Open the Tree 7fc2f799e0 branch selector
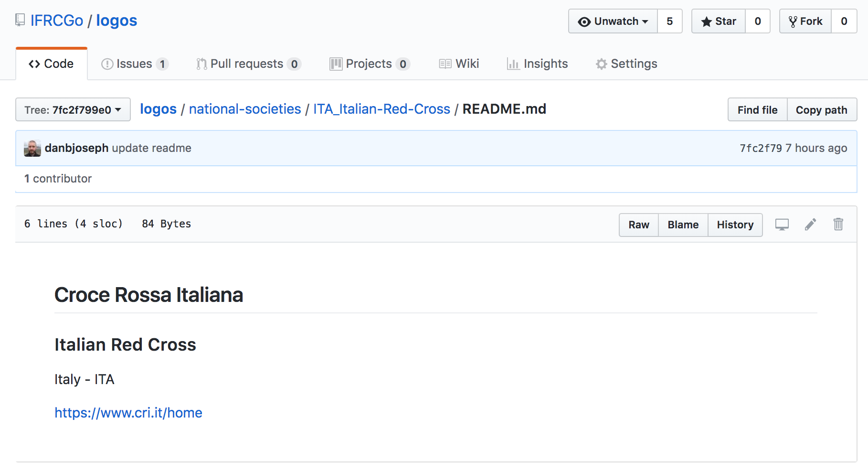This screenshot has height=472, width=868. 73,110
